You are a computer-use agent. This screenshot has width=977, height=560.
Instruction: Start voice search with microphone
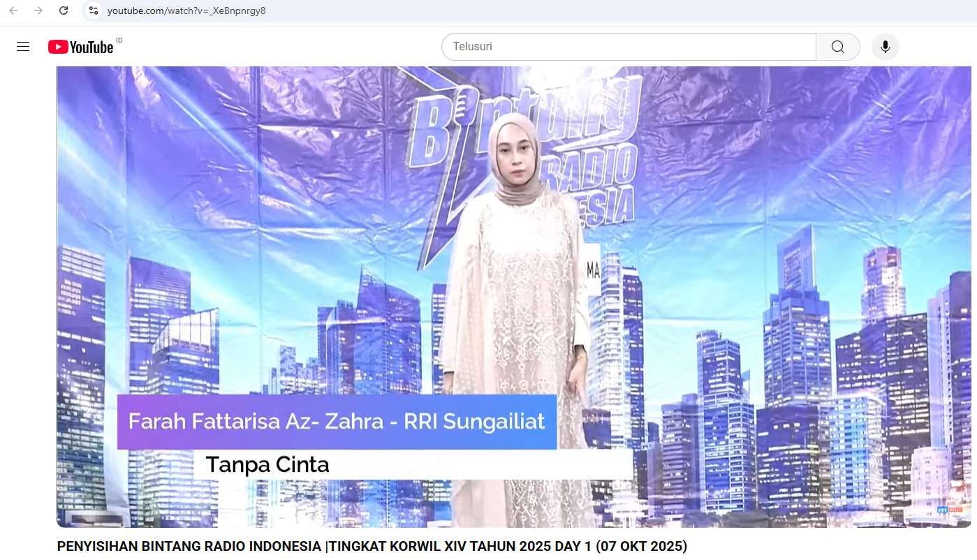coord(886,47)
